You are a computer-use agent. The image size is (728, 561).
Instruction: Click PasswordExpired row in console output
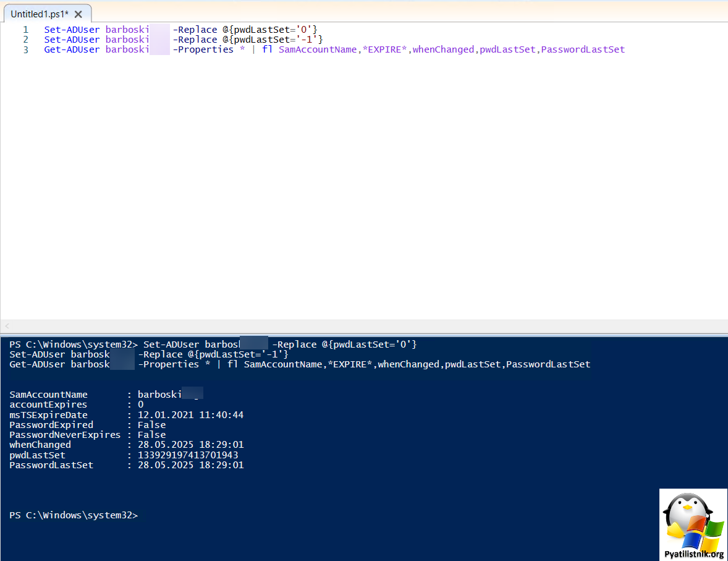tap(88, 425)
